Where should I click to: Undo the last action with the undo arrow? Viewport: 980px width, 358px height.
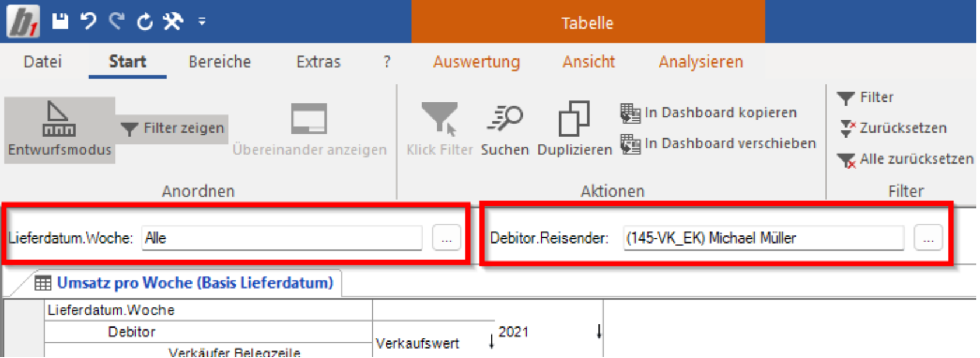[88, 22]
